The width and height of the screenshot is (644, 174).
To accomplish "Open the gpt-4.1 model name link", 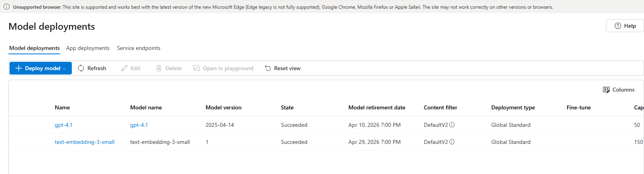I will click(x=139, y=125).
